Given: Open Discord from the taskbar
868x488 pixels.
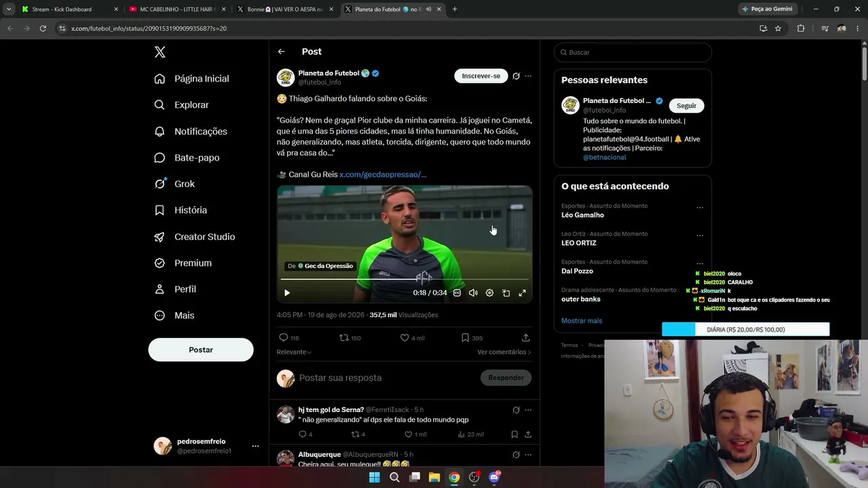Looking at the screenshot, I should 494,477.
